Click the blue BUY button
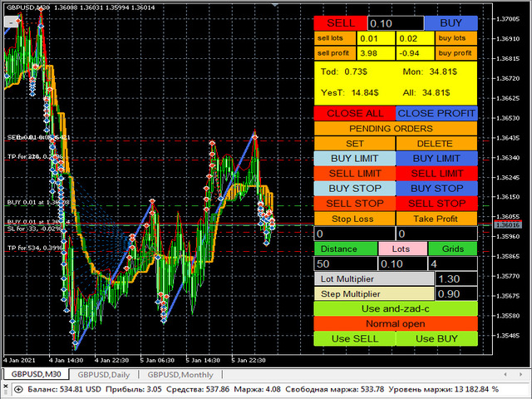This screenshot has width=532, height=399. 451,23
